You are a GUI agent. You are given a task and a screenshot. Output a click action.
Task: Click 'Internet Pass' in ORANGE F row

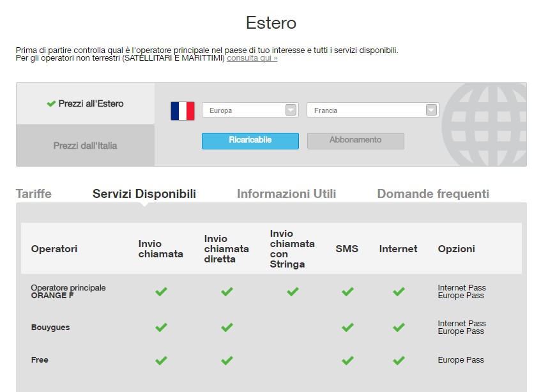(x=462, y=287)
